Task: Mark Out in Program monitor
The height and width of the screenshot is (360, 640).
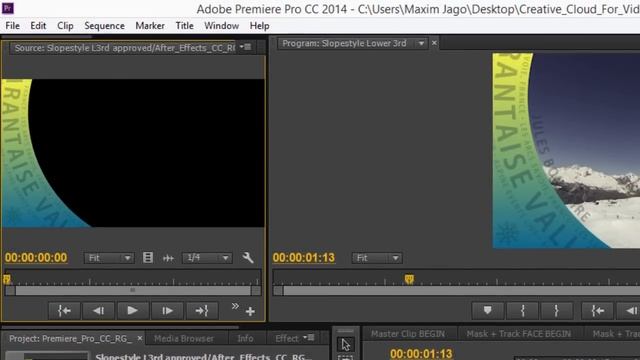Action: [x=556, y=311]
